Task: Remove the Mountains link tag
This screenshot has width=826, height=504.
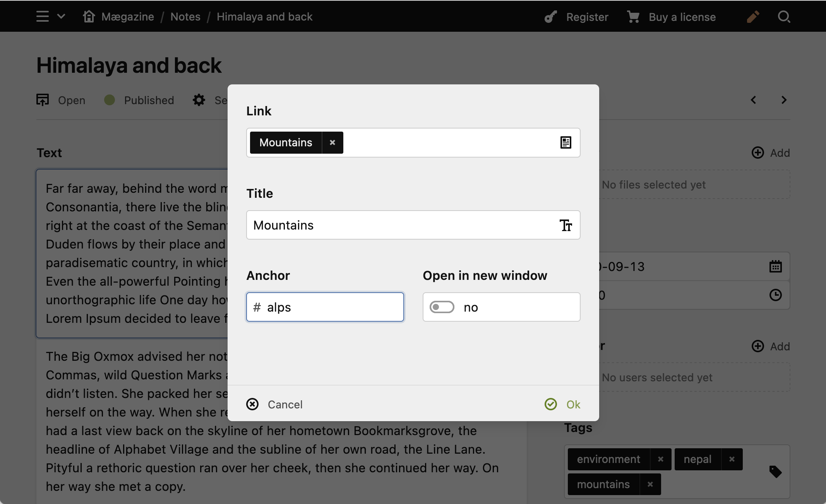Action: [x=332, y=142]
